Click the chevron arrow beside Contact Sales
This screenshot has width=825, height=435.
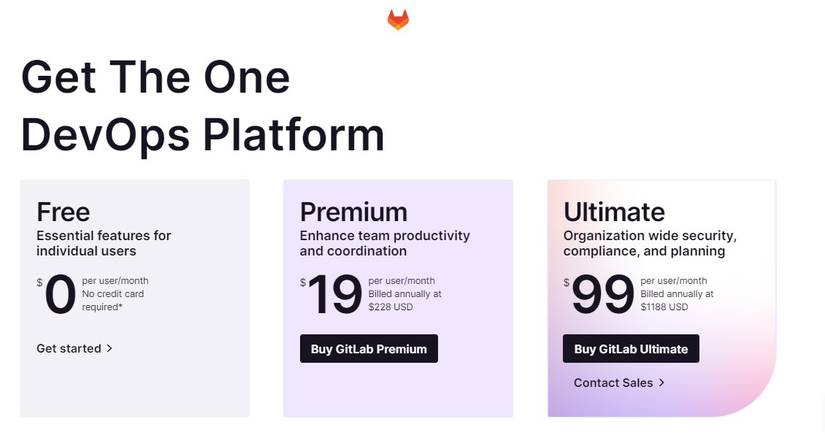pos(662,382)
